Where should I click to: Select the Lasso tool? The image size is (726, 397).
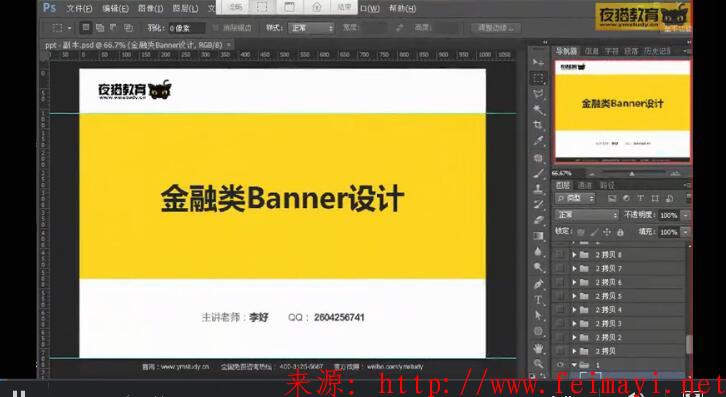click(x=538, y=94)
